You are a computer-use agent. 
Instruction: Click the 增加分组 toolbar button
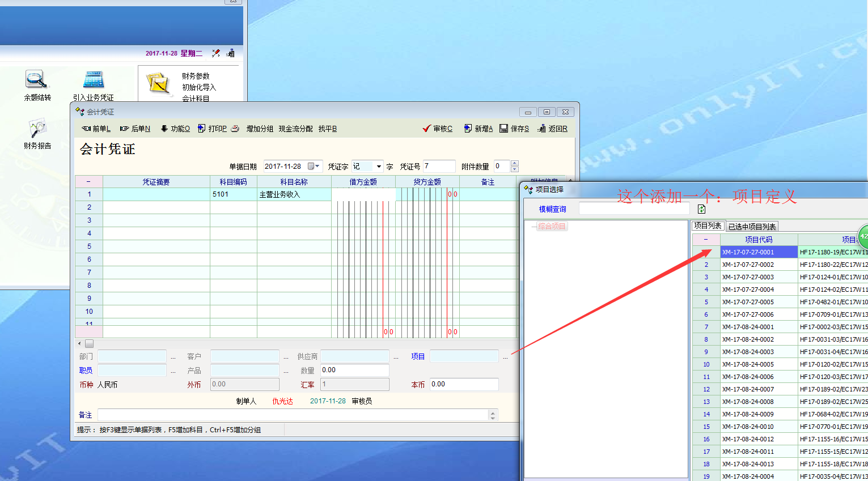[260, 129]
